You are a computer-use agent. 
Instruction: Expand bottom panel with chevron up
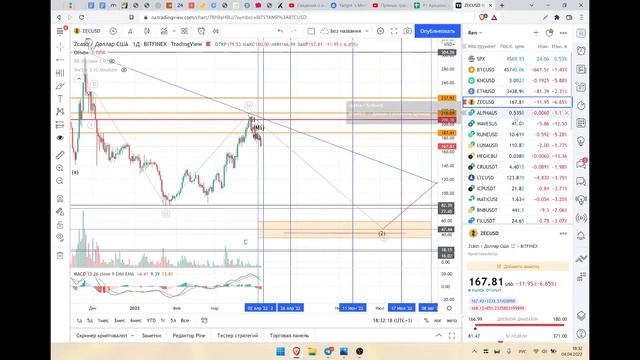point(439,336)
